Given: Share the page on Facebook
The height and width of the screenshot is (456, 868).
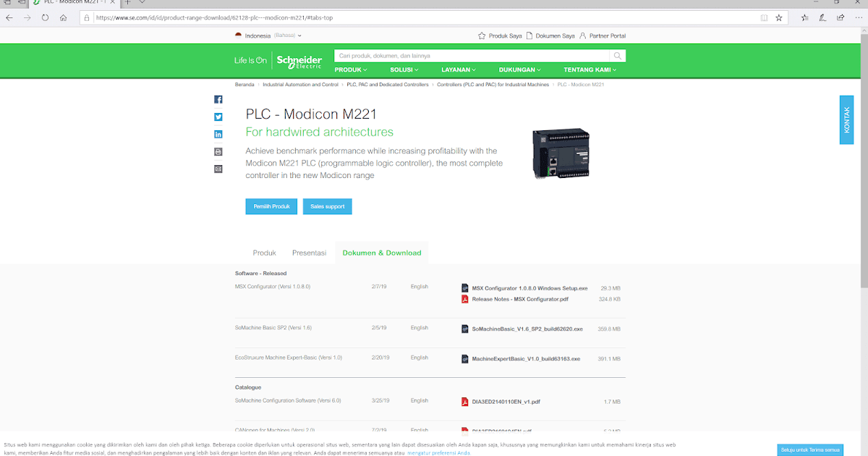Looking at the screenshot, I should 218,99.
